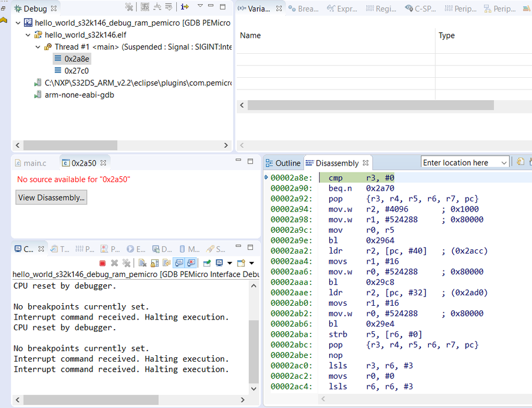Select the 0x27c0 stack frame
Screen dimensions: 532x408
tap(76, 70)
